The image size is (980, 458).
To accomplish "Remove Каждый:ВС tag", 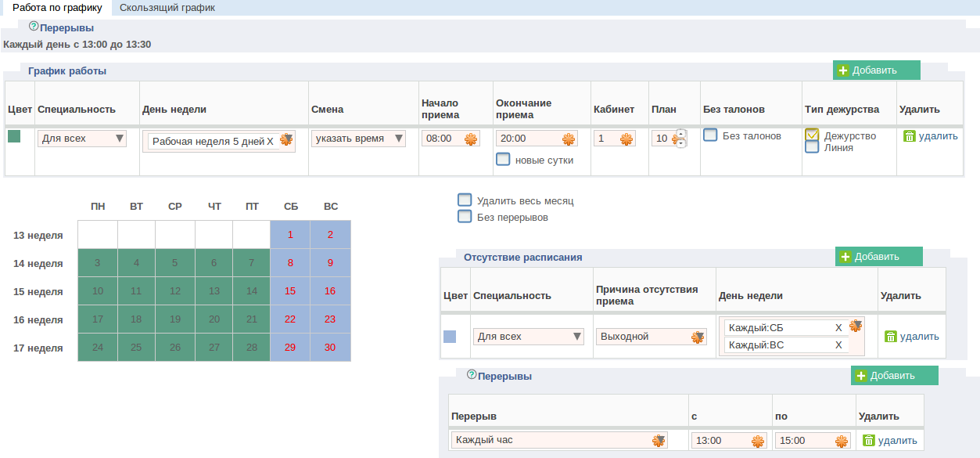I will tap(838, 345).
